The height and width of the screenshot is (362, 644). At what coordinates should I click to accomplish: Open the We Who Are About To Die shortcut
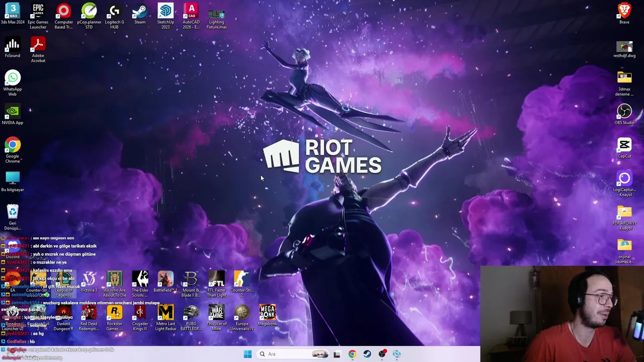(114, 284)
